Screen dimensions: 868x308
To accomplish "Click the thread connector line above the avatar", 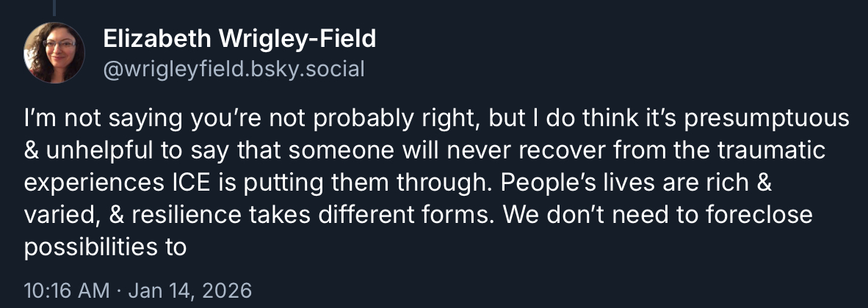I will pos(54,7).
